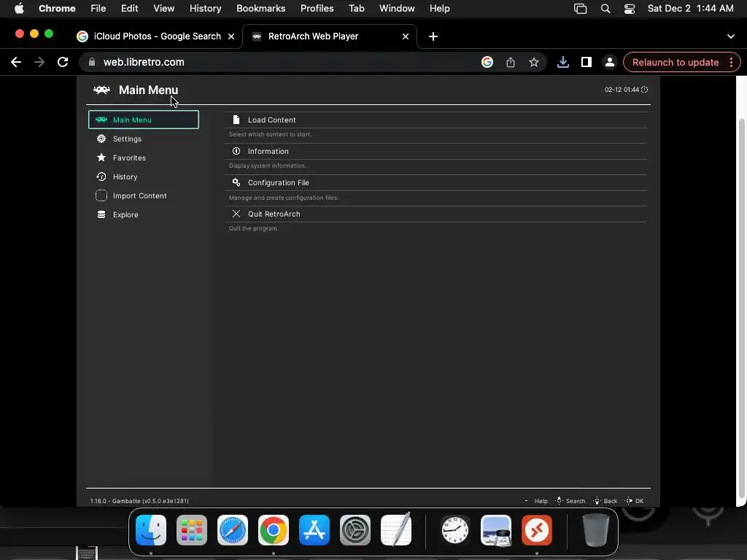747x560 pixels.
Task: Open Control Center in the menu bar
Action: (x=630, y=8)
